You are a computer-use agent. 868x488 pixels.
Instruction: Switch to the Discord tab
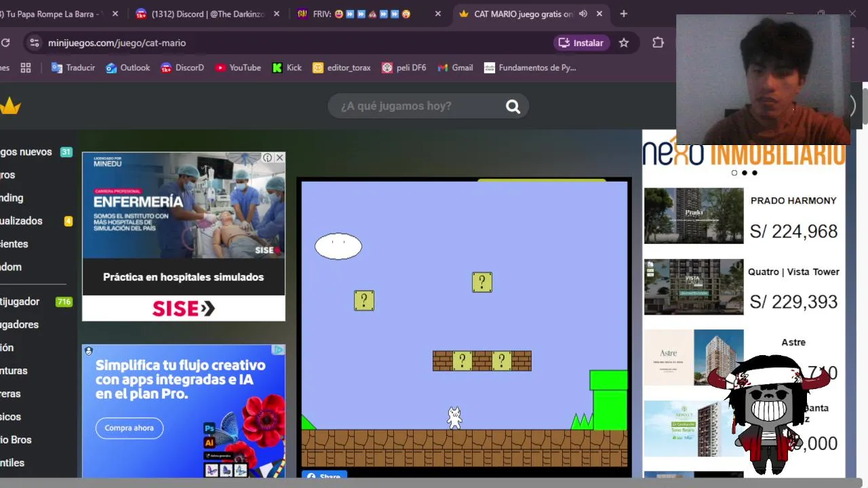tap(207, 14)
